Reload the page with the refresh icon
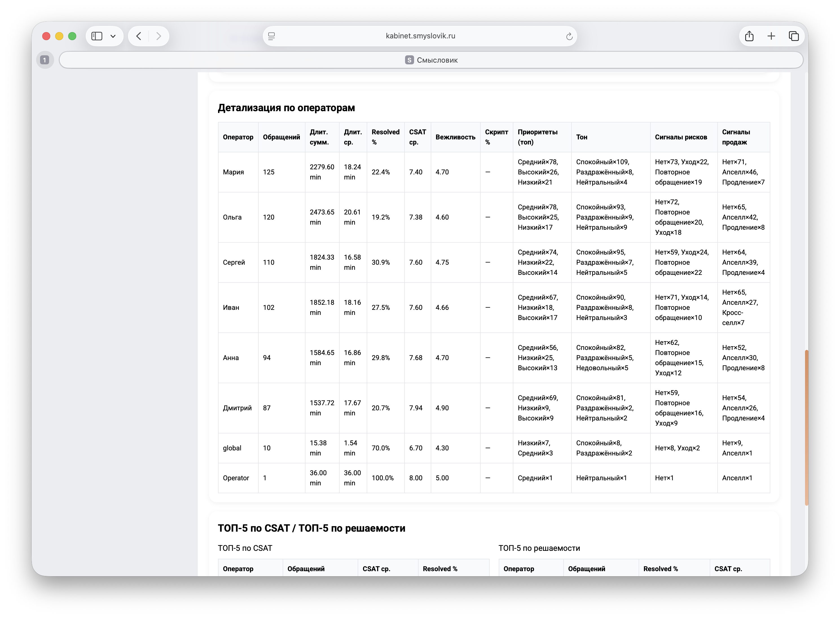Image resolution: width=840 pixels, height=618 pixels. [569, 36]
